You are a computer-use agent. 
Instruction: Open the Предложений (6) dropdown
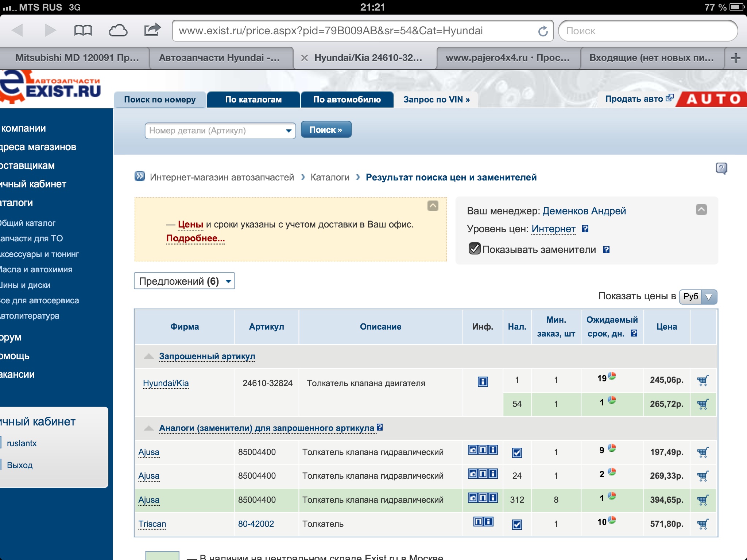point(184,281)
